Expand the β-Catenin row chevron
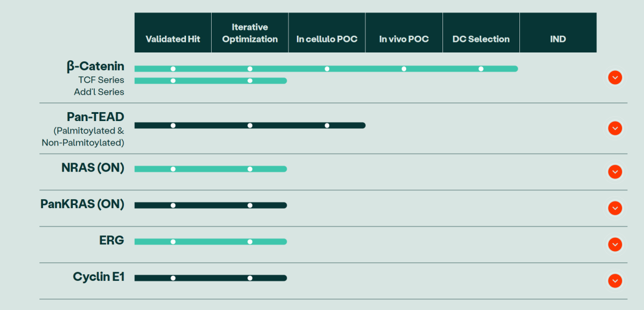This screenshot has width=644, height=310. [x=615, y=77]
